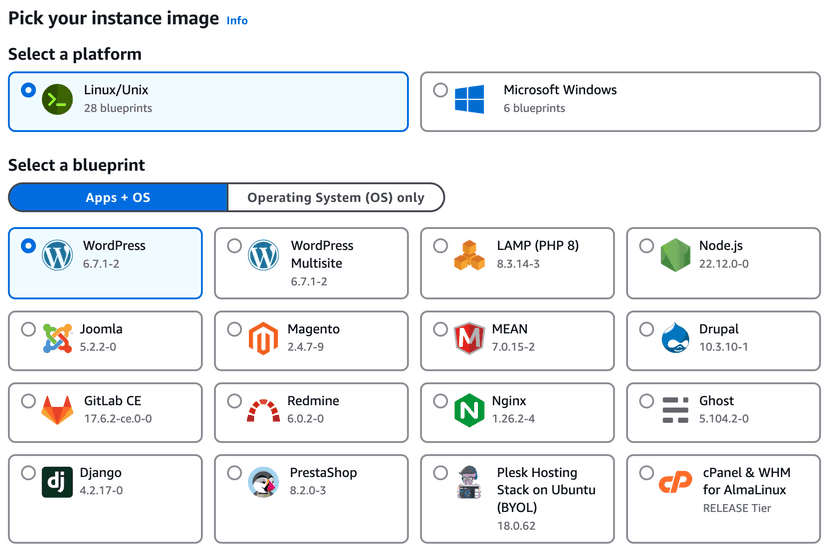Click the Joomla version "5.2.2-0"
Image resolution: width=828 pixels, height=554 pixels.
(98, 347)
